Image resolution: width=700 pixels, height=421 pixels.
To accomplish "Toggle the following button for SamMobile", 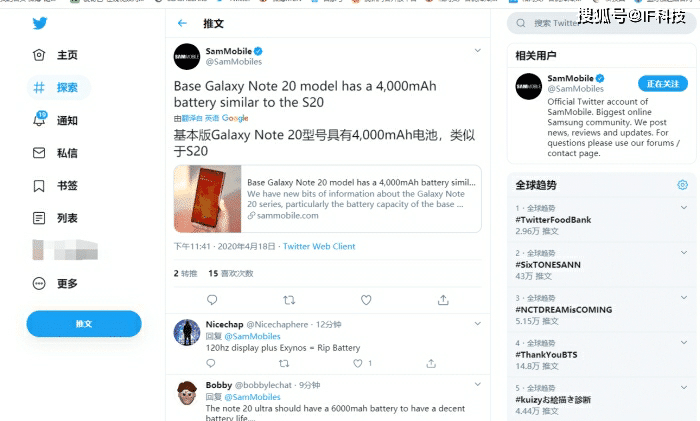I will pos(662,84).
